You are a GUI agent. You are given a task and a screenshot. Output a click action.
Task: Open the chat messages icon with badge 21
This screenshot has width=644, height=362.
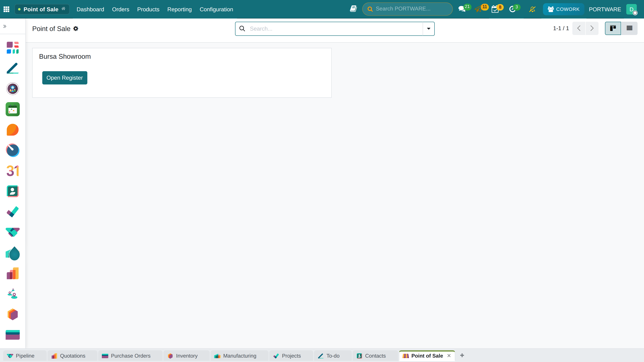(x=462, y=9)
